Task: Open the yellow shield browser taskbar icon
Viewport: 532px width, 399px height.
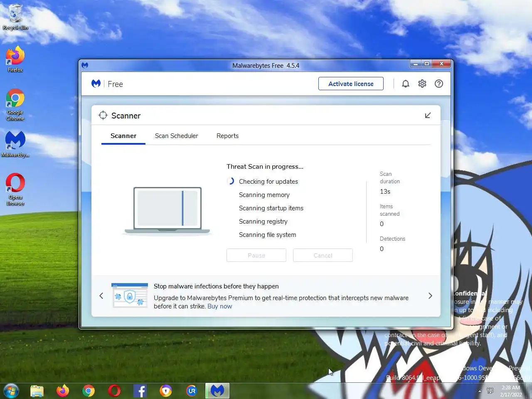Action: (x=166, y=391)
